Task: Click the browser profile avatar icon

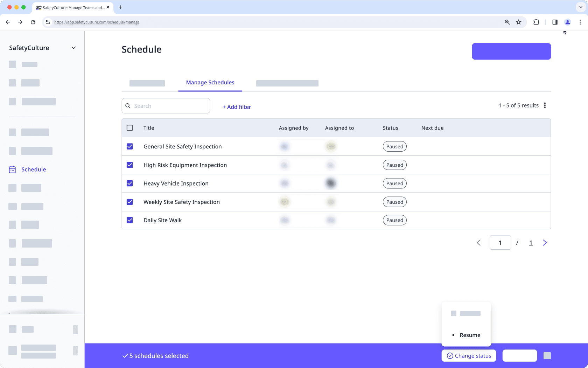Action: [567, 22]
